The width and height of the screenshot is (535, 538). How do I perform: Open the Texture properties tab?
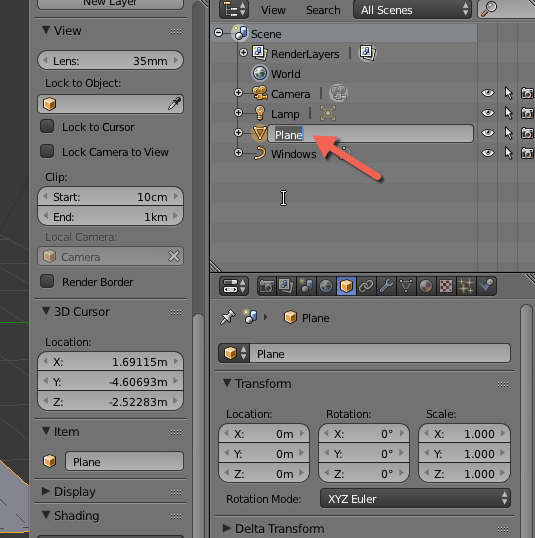point(446,286)
